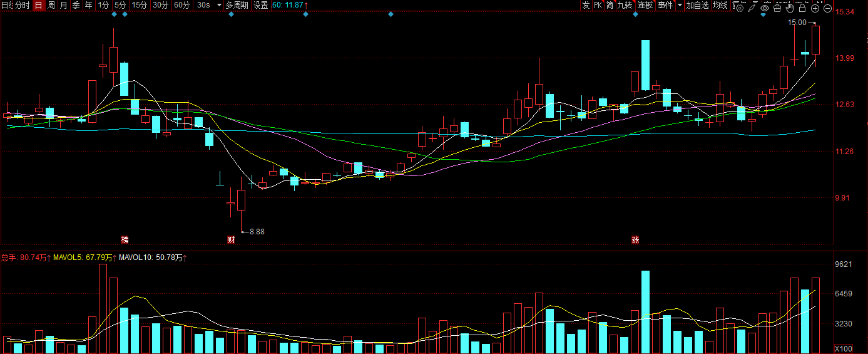Screen dimensions: 868x354
Task: Zoom in with the plus circle icon
Action: (x=815, y=8)
